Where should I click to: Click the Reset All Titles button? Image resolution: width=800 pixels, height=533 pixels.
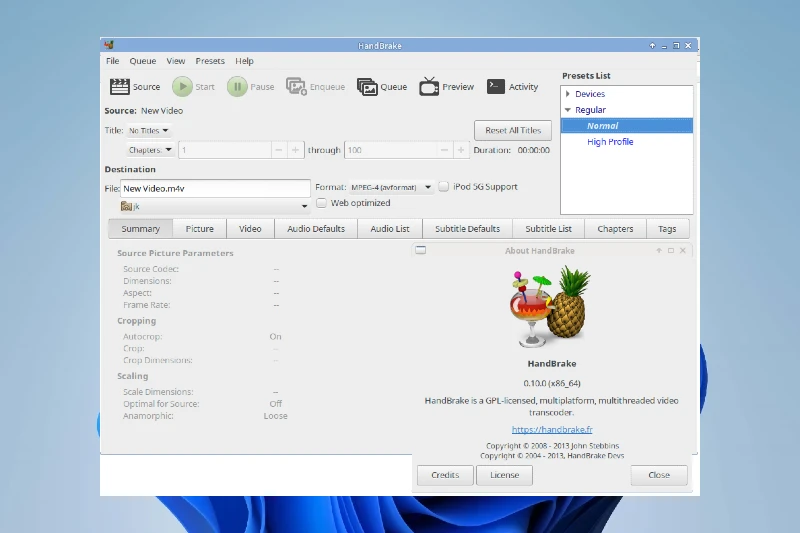pyautogui.click(x=513, y=131)
